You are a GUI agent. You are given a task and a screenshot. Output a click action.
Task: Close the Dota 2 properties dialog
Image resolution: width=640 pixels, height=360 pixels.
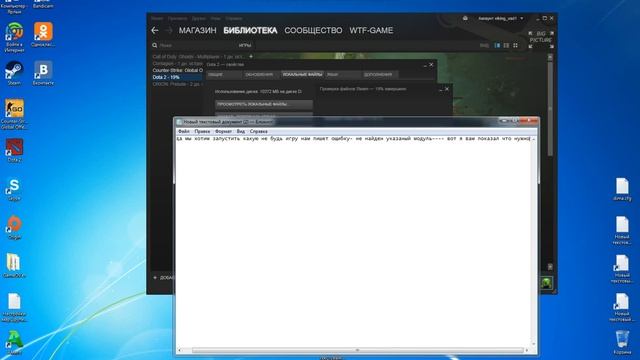tap(431, 65)
